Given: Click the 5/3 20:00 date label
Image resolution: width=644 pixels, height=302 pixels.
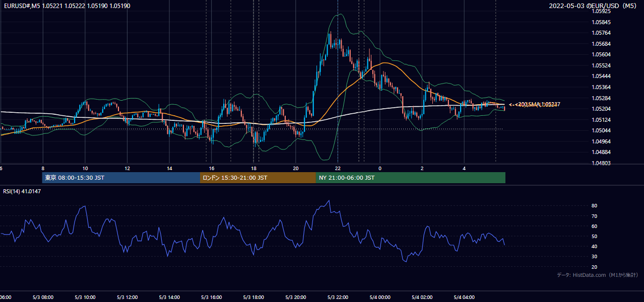Looking at the screenshot, I should point(296,297).
